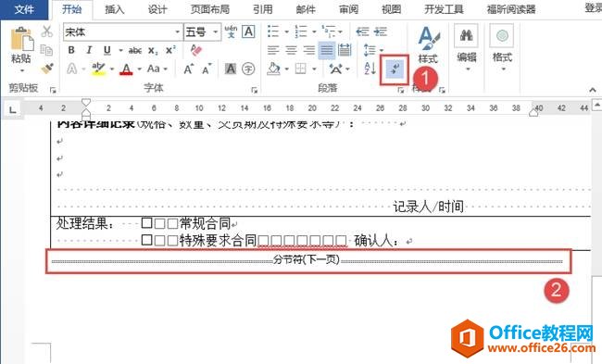Open the borders dropdown arrow
Image resolution: width=602 pixels, height=364 pixels.
tap(315, 69)
